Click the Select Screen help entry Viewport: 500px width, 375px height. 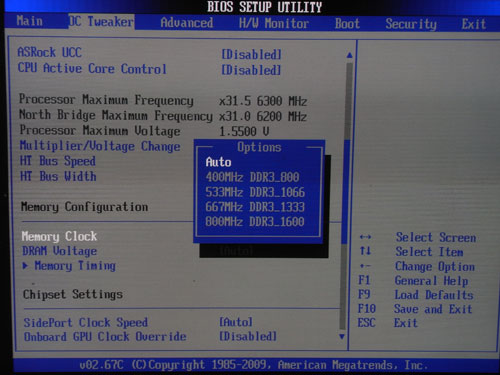tap(436, 237)
